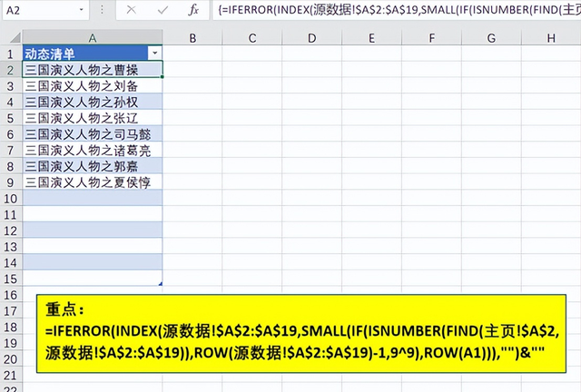The width and height of the screenshot is (581, 392).
Task: Select cell 三国演义人物之孙权
Action: point(93,102)
